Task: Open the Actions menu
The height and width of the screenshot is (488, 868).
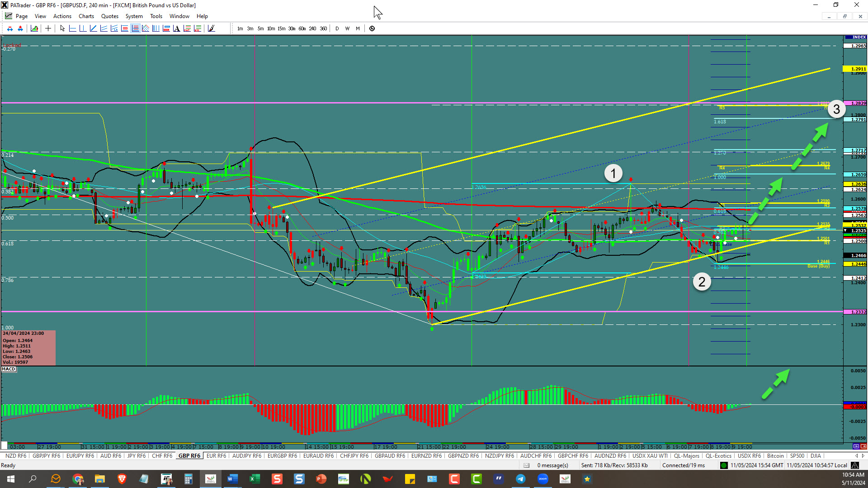Action: [62, 16]
